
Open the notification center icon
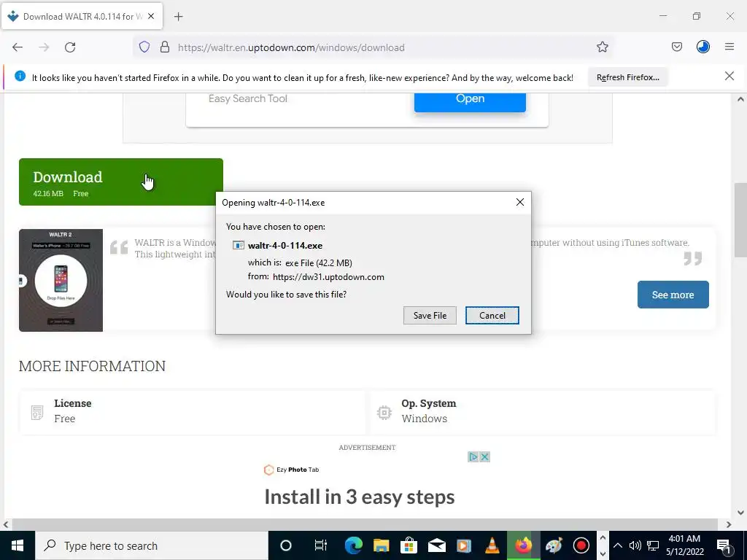(724, 545)
